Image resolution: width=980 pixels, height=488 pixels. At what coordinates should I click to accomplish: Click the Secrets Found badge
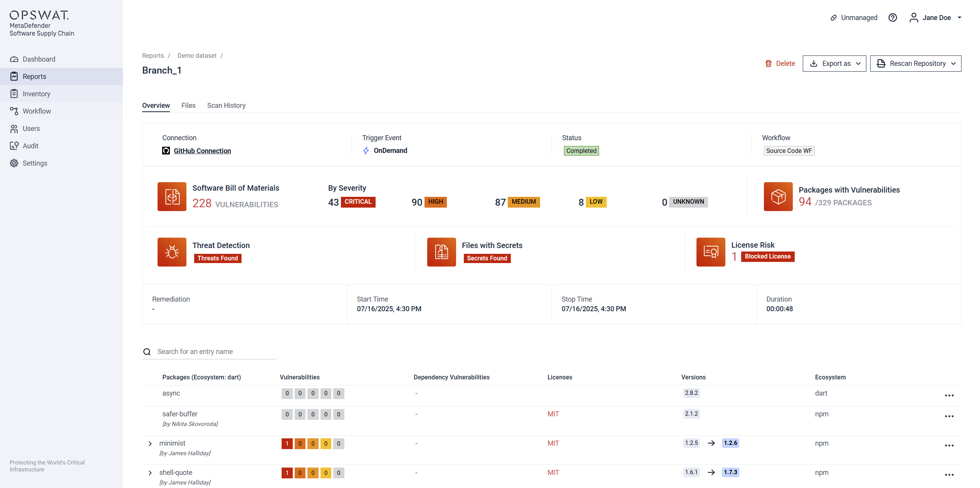point(487,258)
